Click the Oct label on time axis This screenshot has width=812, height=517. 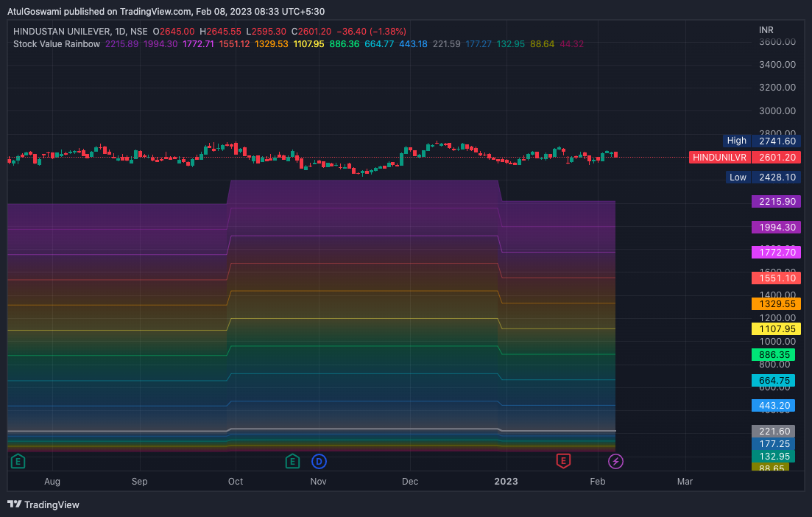tap(236, 481)
